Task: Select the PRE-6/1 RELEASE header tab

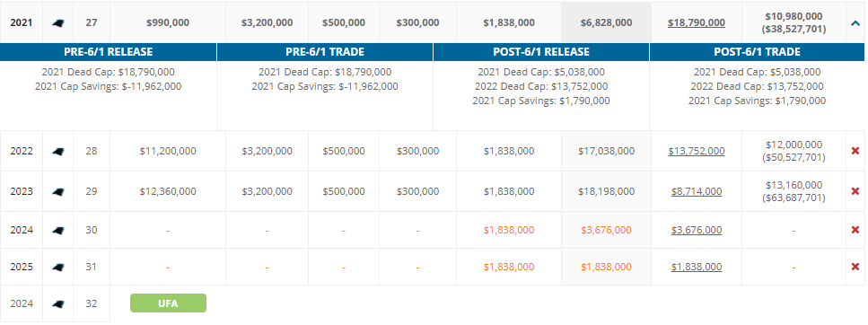Action: [x=108, y=52]
